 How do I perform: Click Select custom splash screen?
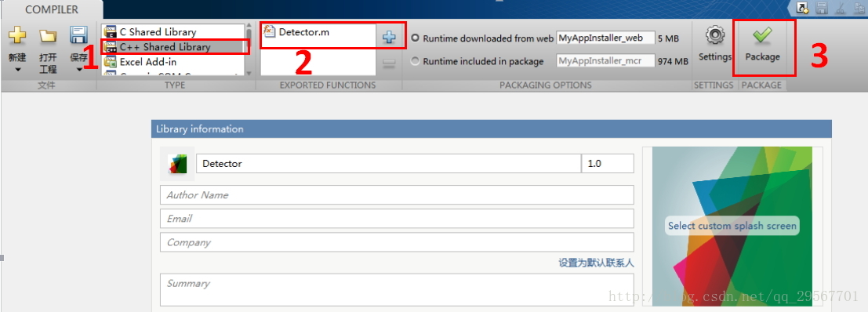point(732,226)
